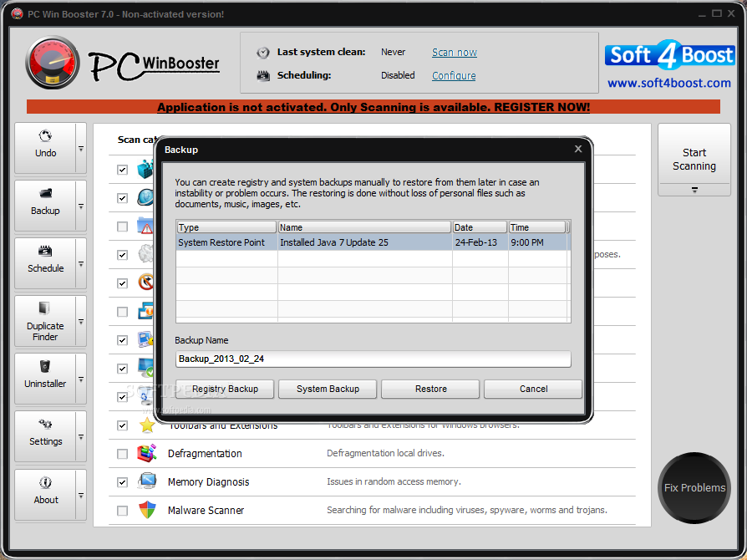This screenshot has width=747, height=560.
Task: Expand the Uninstaller dropdown arrow
Action: click(81, 379)
